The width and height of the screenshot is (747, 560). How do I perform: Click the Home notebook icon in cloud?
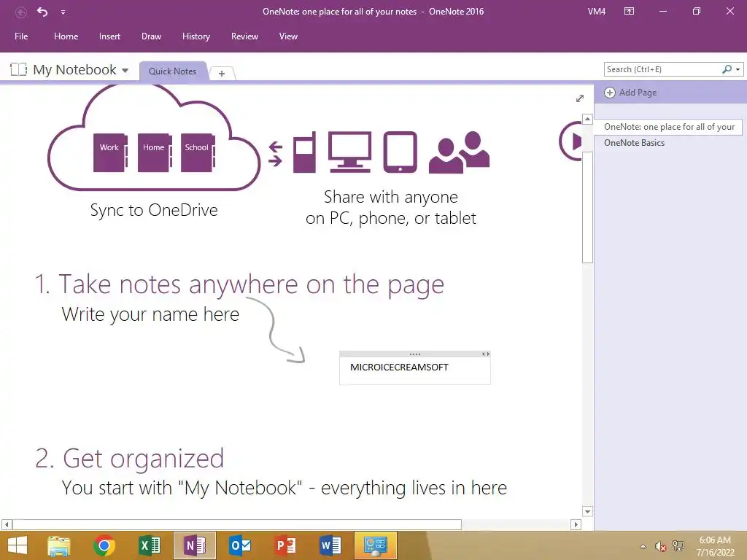point(155,152)
